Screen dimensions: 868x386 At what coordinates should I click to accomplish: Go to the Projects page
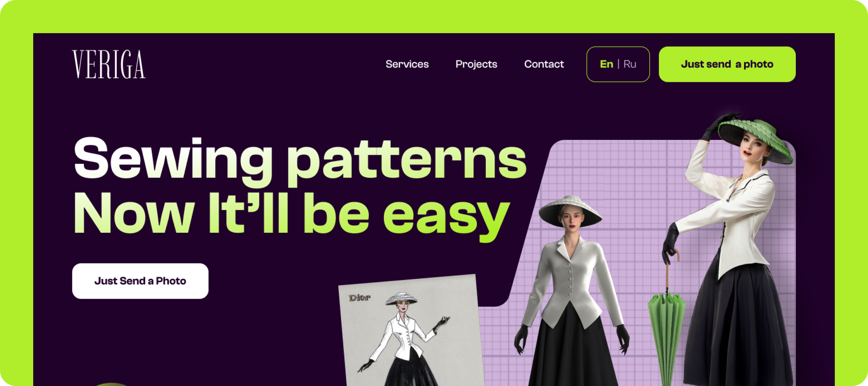(x=476, y=64)
